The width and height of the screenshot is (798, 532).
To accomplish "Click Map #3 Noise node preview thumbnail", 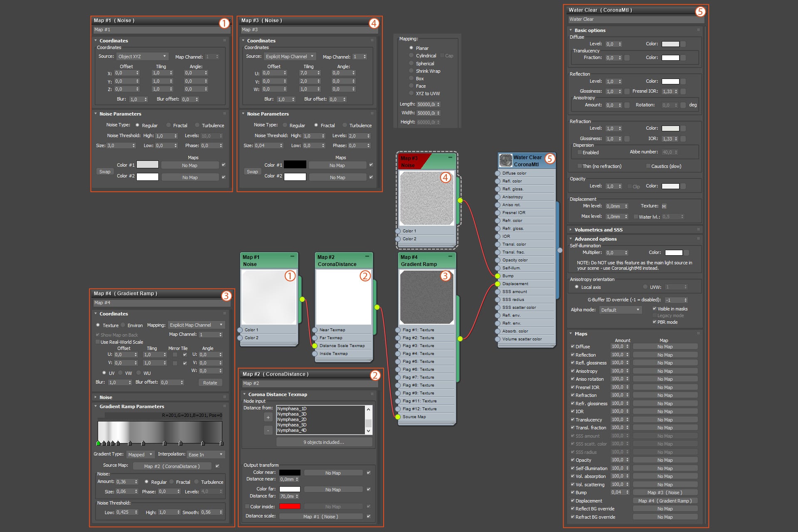I will (x=427, y=198).
